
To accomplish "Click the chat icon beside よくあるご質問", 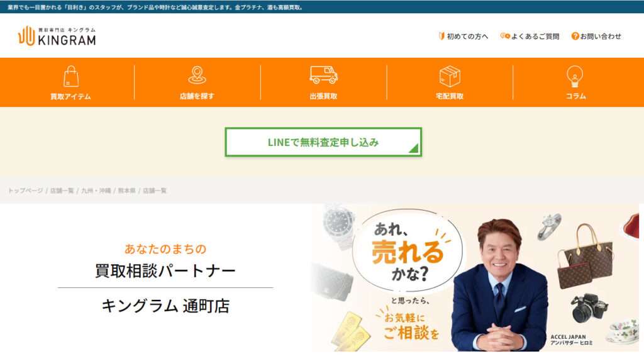I will (505, 36).
